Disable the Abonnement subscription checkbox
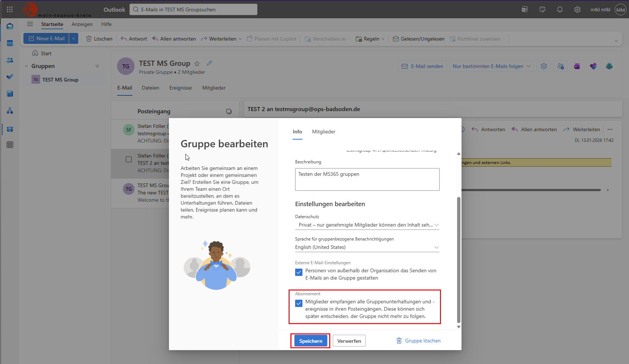Image resolution: width=629 pixels, height=364 pixels. (x=299, y=303)
